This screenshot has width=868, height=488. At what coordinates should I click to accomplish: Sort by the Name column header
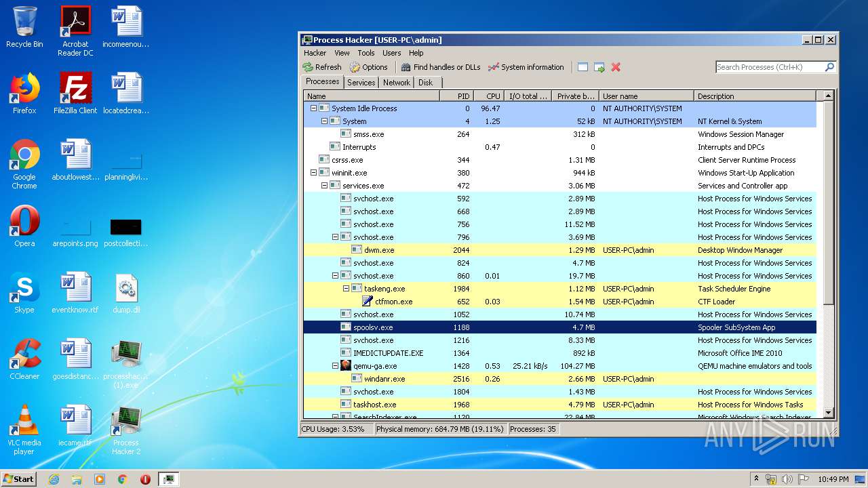pos(372,96)
